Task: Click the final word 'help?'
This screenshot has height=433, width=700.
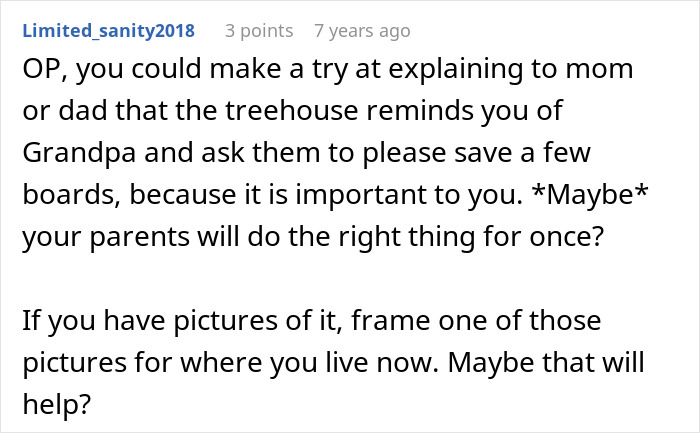Action: click(57, 404)
